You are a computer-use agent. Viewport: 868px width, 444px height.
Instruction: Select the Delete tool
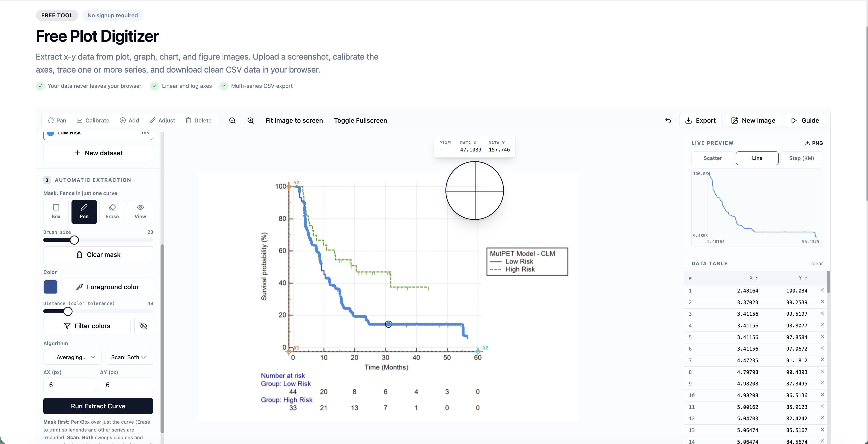(198, 120)
